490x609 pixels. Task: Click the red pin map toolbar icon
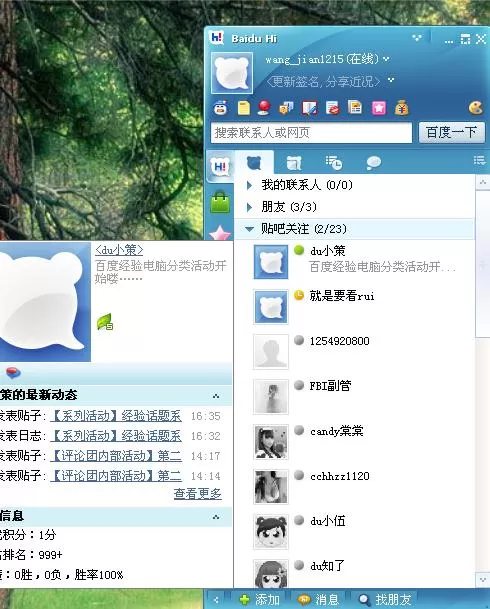(x=264, y=108)
